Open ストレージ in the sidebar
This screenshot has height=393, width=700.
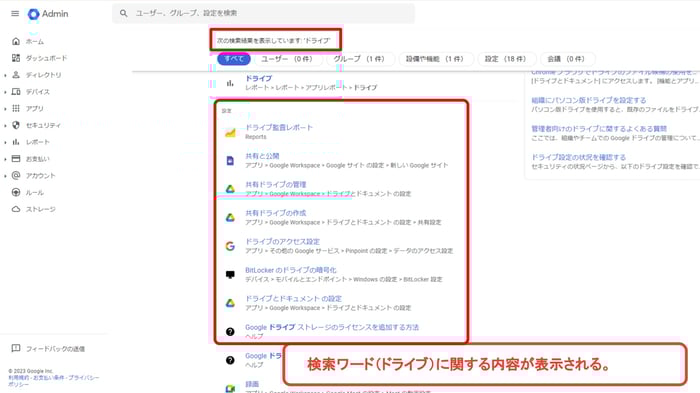pyautogui.click(x=41, y=209)
